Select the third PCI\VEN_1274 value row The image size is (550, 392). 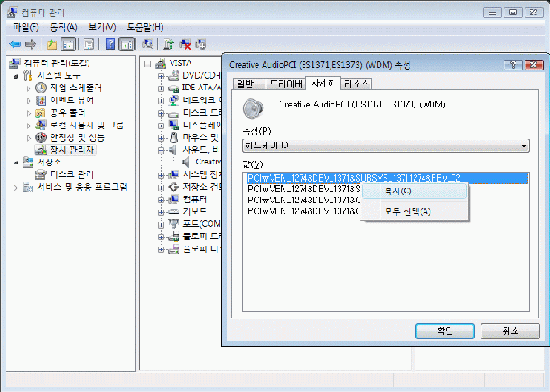coord(303,200)
